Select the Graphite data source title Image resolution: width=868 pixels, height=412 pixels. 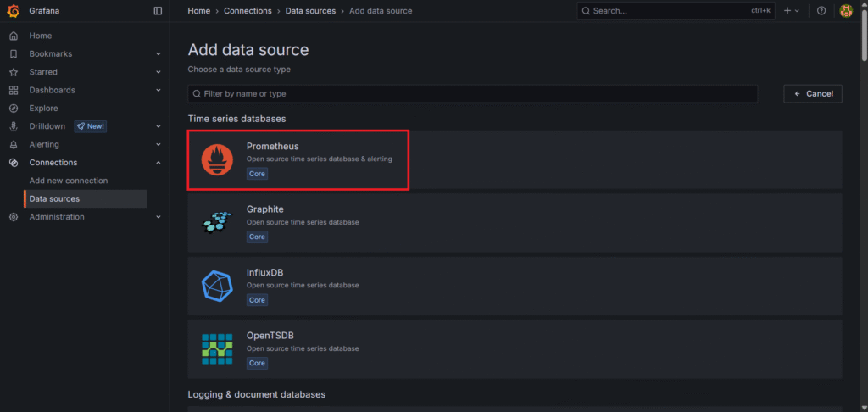pos(265,209)
